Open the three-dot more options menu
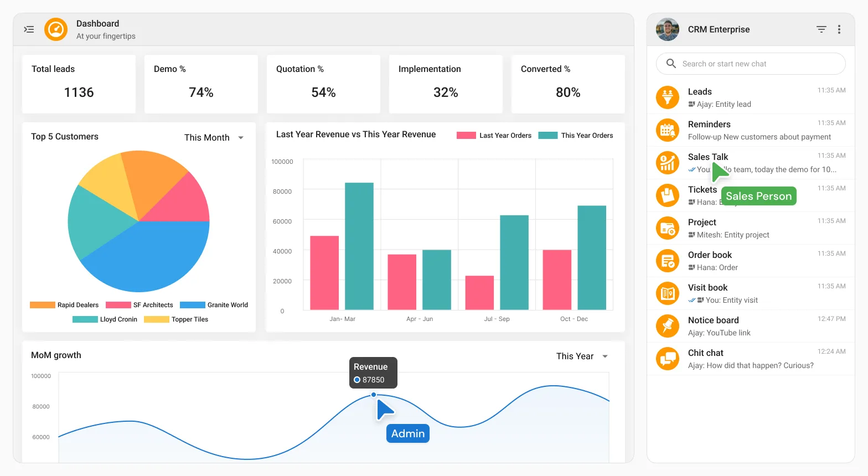 [x=839, y=29]
